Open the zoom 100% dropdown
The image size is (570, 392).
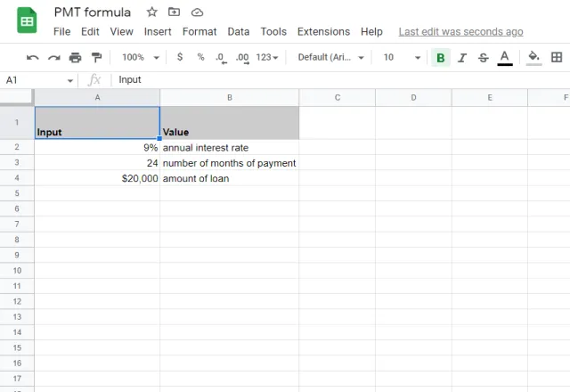pyautogui.click(x=141, y=57)
